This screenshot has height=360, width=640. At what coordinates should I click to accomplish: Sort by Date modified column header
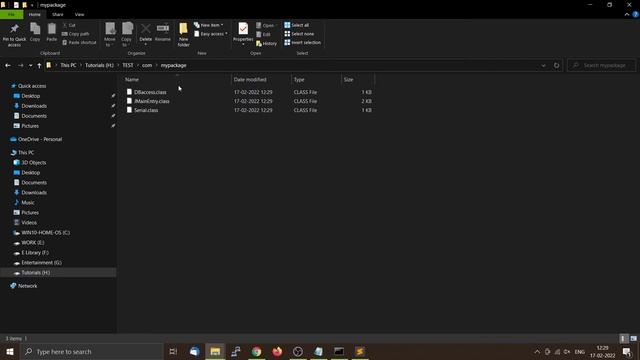point(261,80)
